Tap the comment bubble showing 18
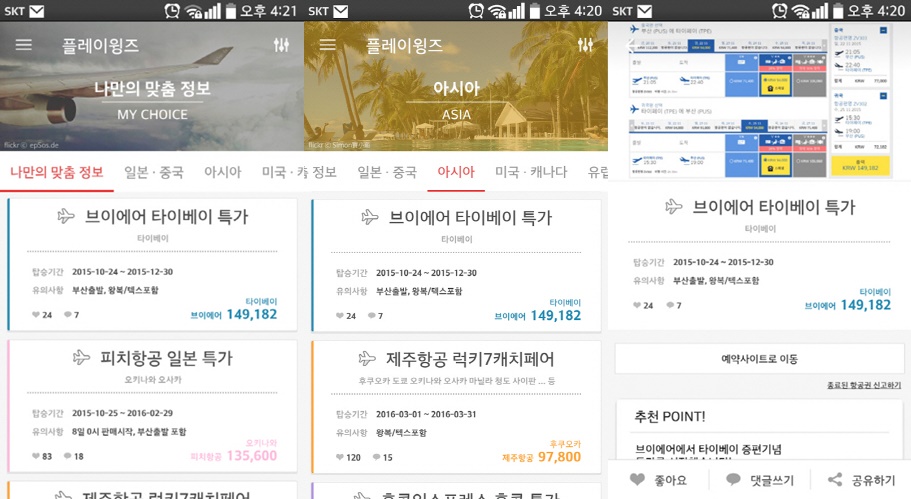 coord(68,456)
